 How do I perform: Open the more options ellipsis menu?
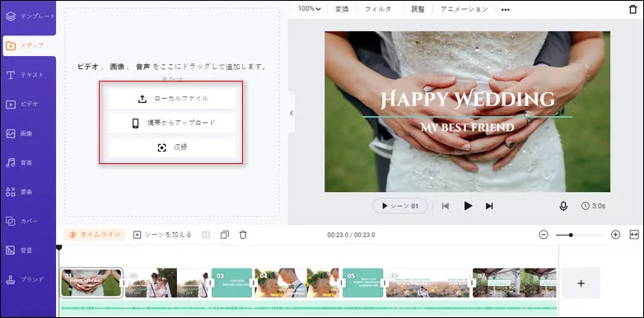pyautogui.click(x=506, y=9)
